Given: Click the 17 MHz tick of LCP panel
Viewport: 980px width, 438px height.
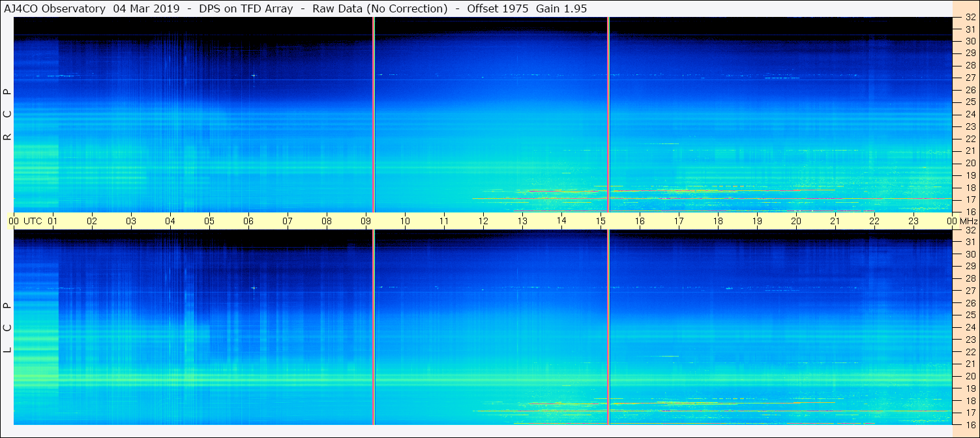Looking at the screenshot, I should pos(970,413).
